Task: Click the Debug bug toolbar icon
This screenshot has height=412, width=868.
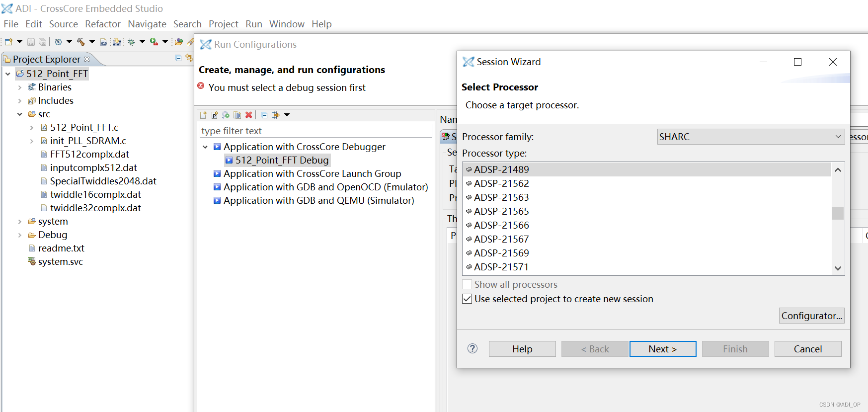Action: click(x=132, y=42)
